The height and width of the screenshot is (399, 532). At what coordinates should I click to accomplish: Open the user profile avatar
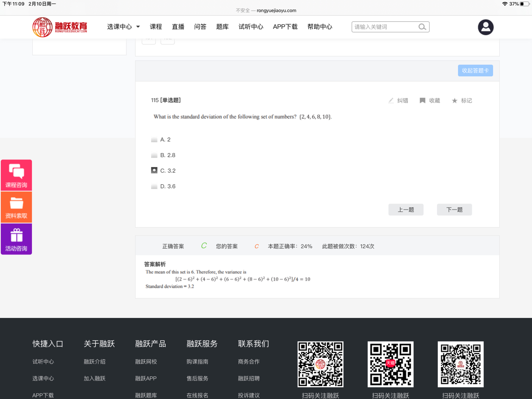tap(486, 27)
